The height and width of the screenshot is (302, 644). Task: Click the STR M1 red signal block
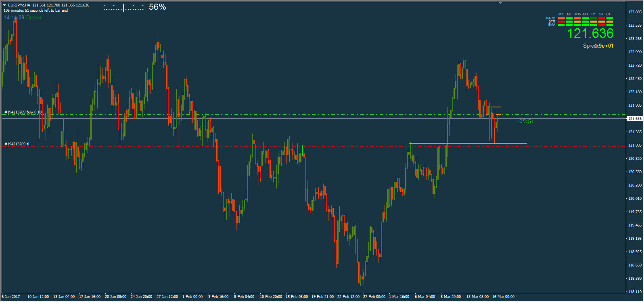(561, 21)
